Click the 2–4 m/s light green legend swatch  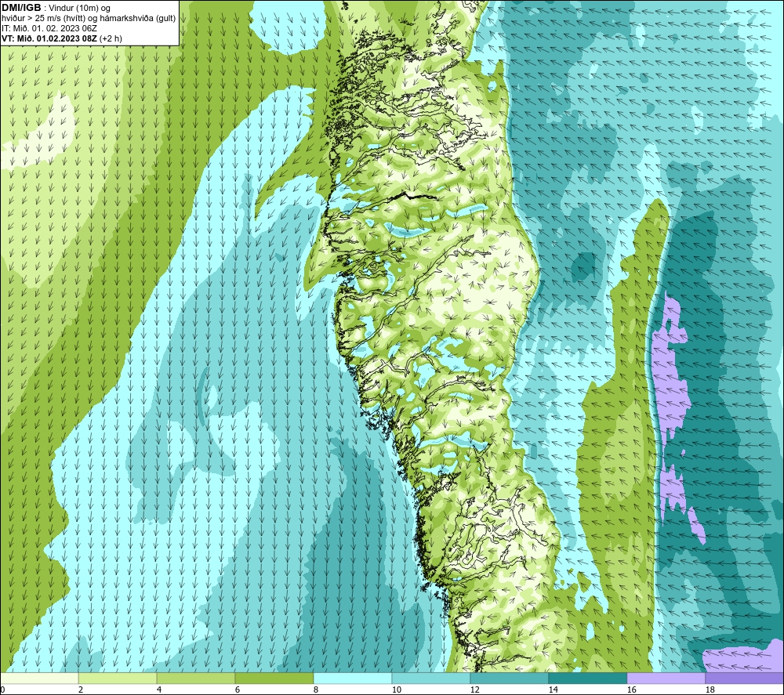(118, 678)
